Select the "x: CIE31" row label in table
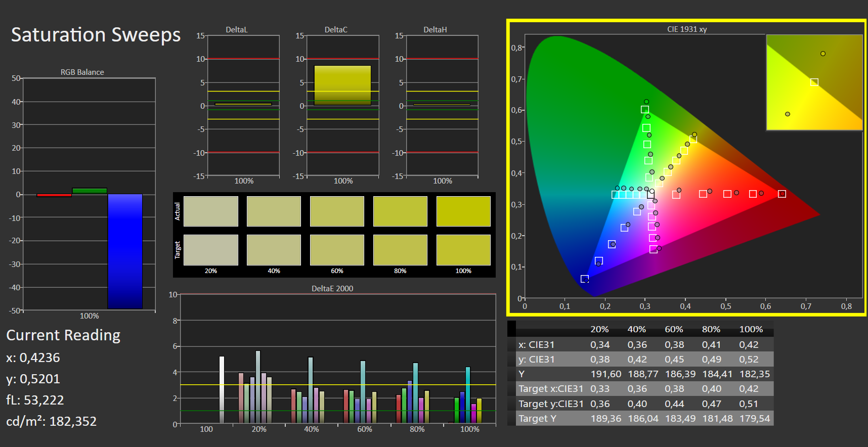Screen dimensions: 868x447 536,345
